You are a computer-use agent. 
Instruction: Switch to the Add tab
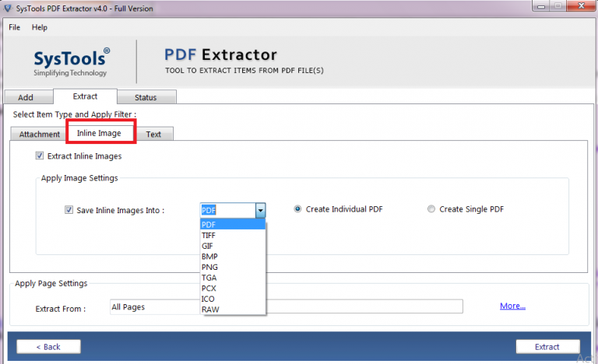click(x=29, y=97)
